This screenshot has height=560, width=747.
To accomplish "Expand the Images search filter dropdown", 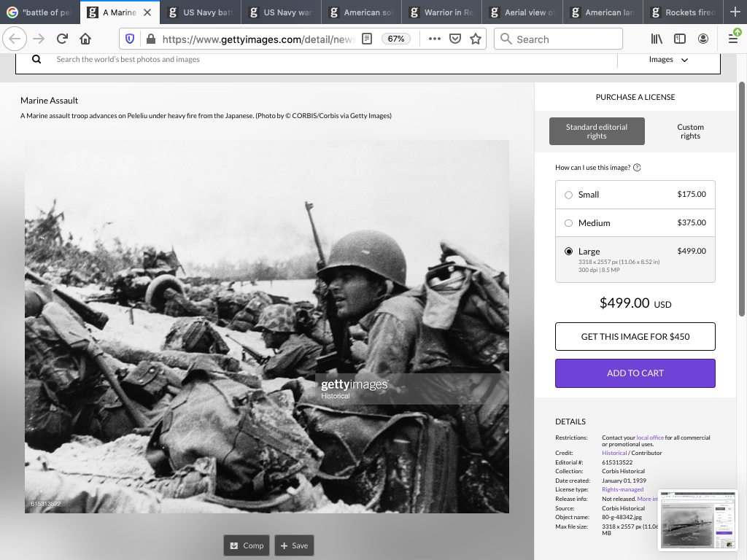I will click(668, 60).
